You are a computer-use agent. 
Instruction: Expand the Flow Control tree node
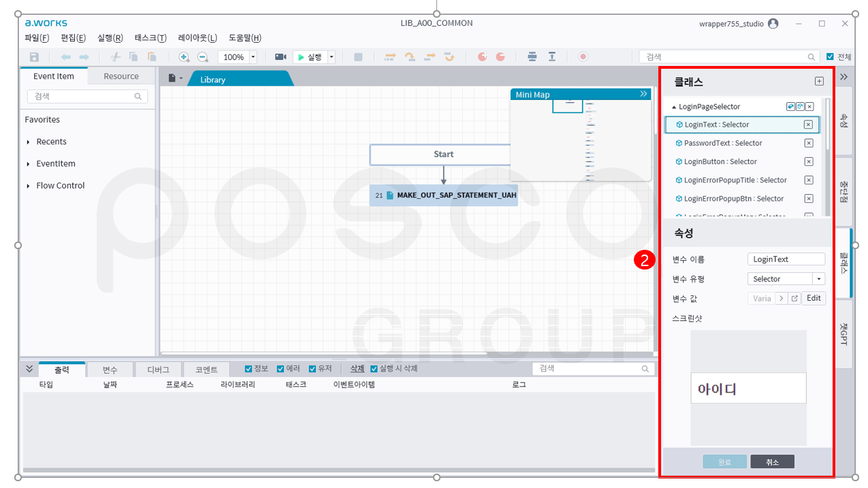click(x=28, y=186)
